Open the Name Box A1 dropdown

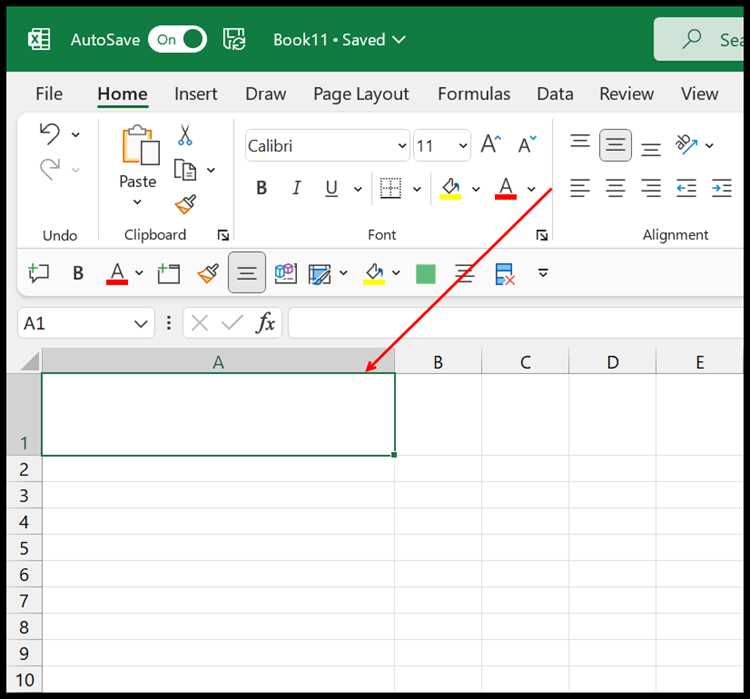(141, 324)
